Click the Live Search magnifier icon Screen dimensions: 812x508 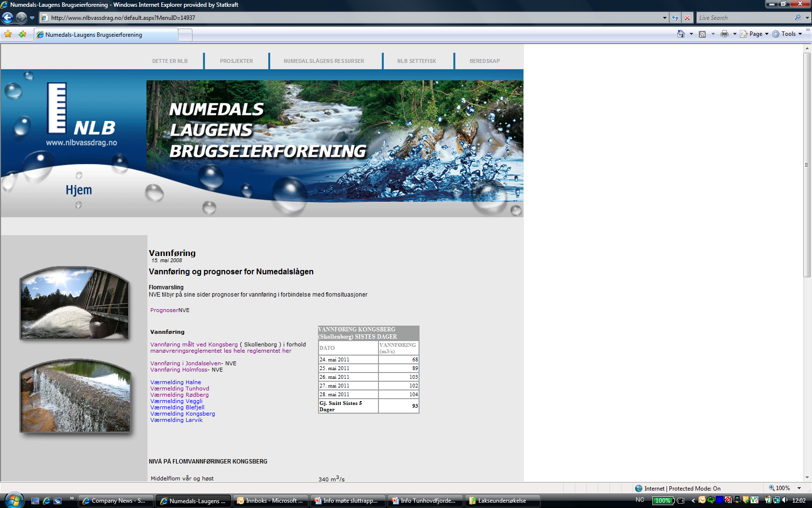coord(797,17)
